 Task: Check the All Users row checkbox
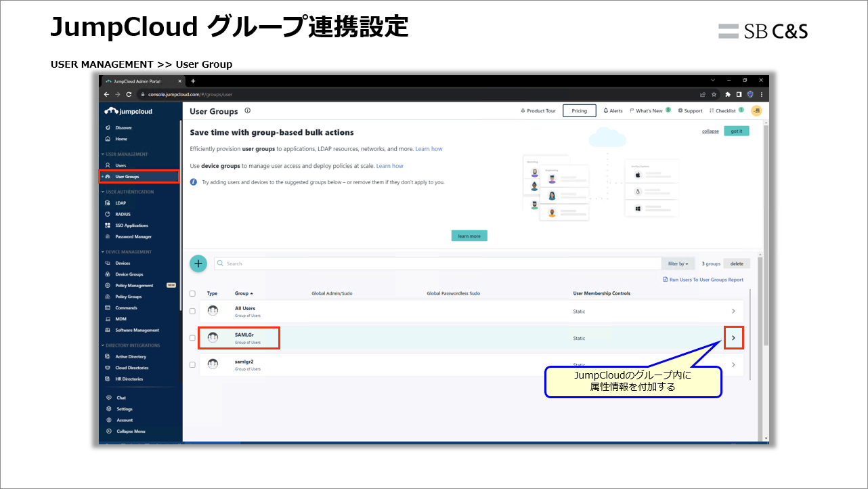(x=192, y=311)
